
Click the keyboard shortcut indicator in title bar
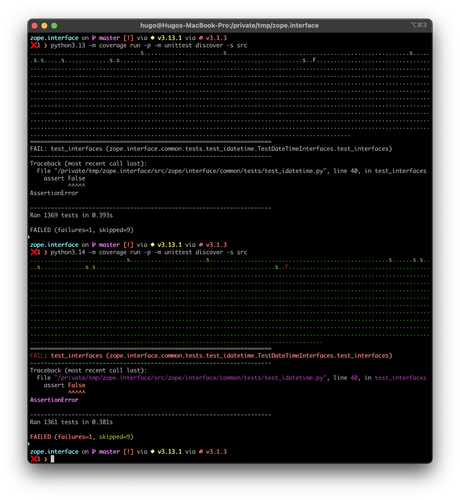[x=419, y=25]
